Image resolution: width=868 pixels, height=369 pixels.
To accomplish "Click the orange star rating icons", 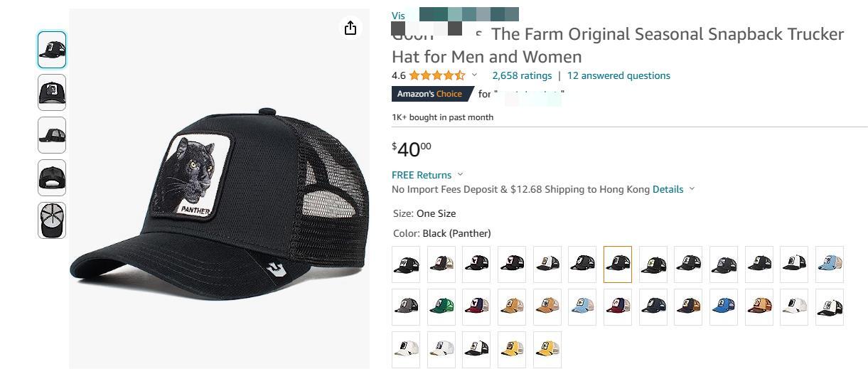I will [x=437, y=75].
